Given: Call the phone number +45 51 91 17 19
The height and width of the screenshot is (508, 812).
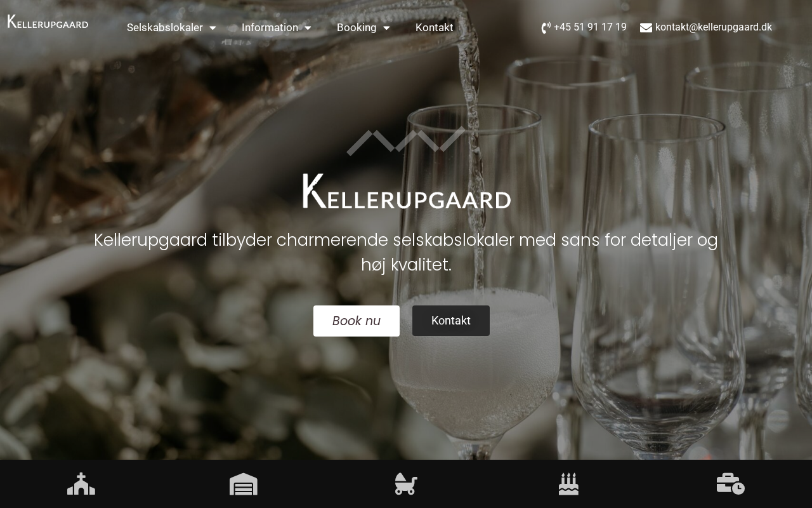Looking at the screenshot, I should tap(590, 27).
